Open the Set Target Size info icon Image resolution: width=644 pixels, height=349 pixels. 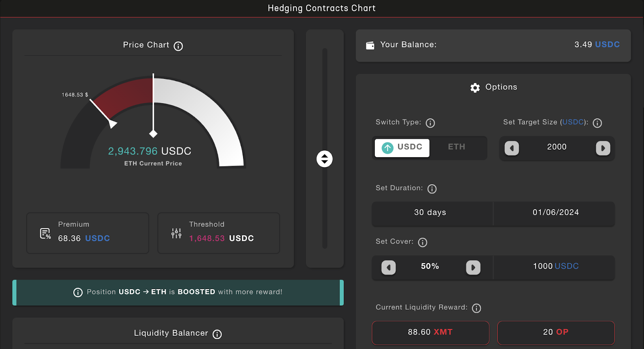tap(597, 123)
